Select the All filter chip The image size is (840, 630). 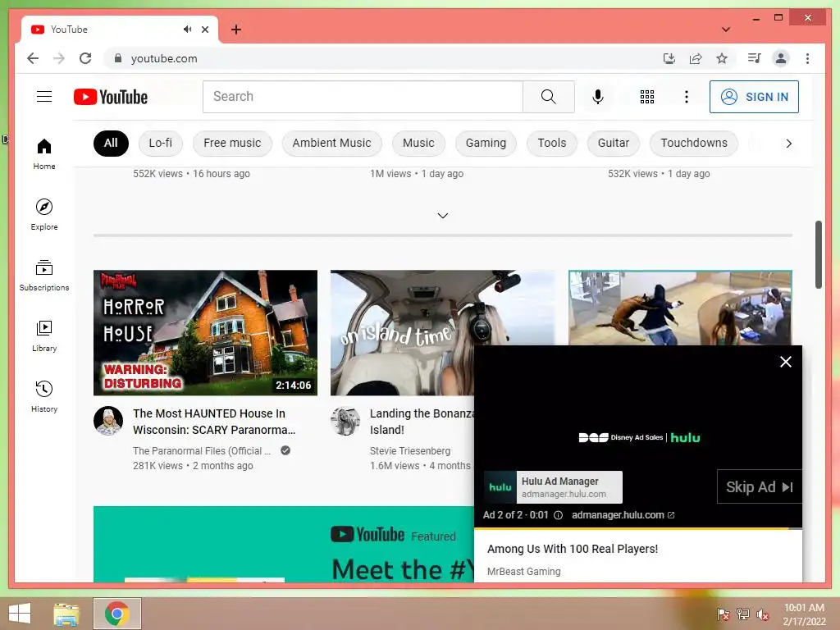point(111,143)
